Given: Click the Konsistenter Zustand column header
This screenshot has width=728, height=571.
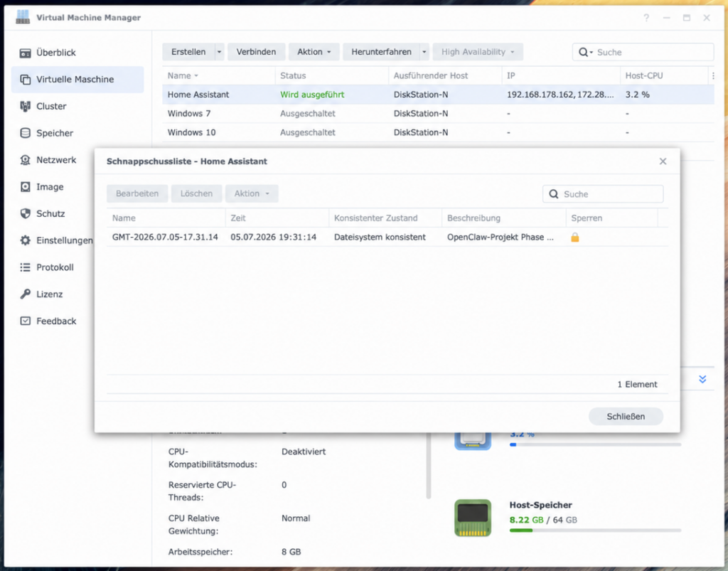Looking at the screenshot, I should coord(385,218).
